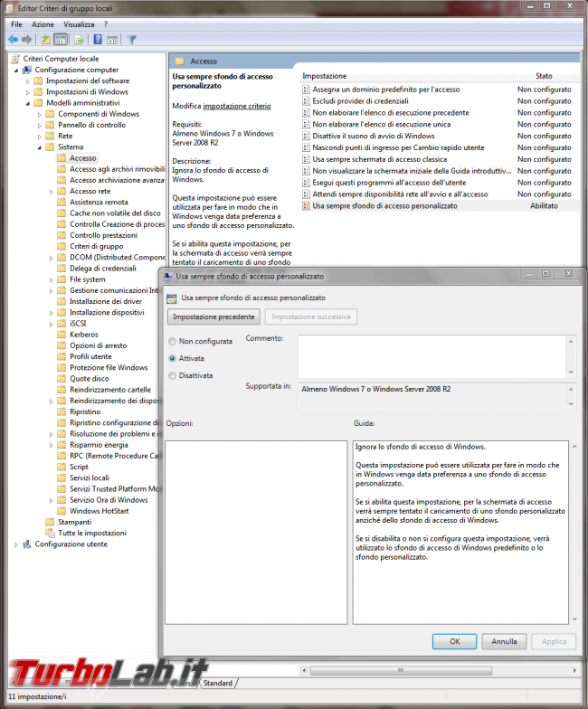Click the policy icon in dialog header
588x709 pixels.
(x=172, y=298)
